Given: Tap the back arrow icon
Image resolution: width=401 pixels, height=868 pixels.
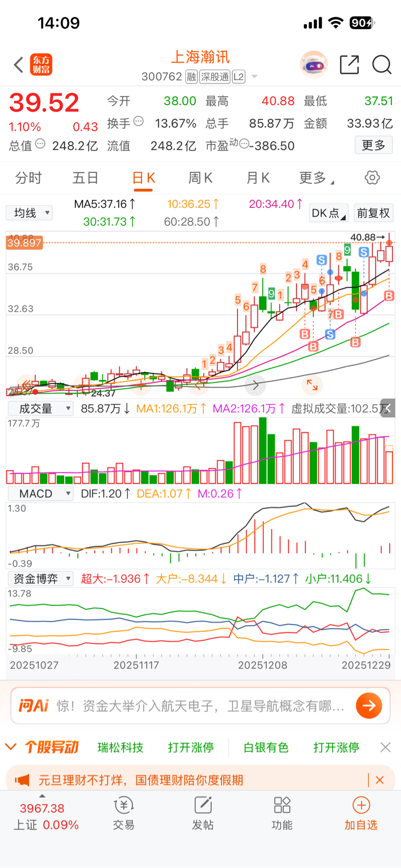Looking at the screenshot, I should tap(19, 65).
